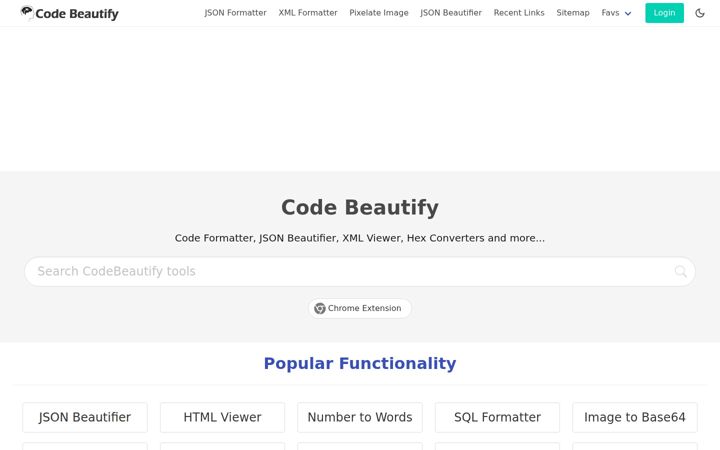
Task: Click the green Login button
Action: click(664, 13)
